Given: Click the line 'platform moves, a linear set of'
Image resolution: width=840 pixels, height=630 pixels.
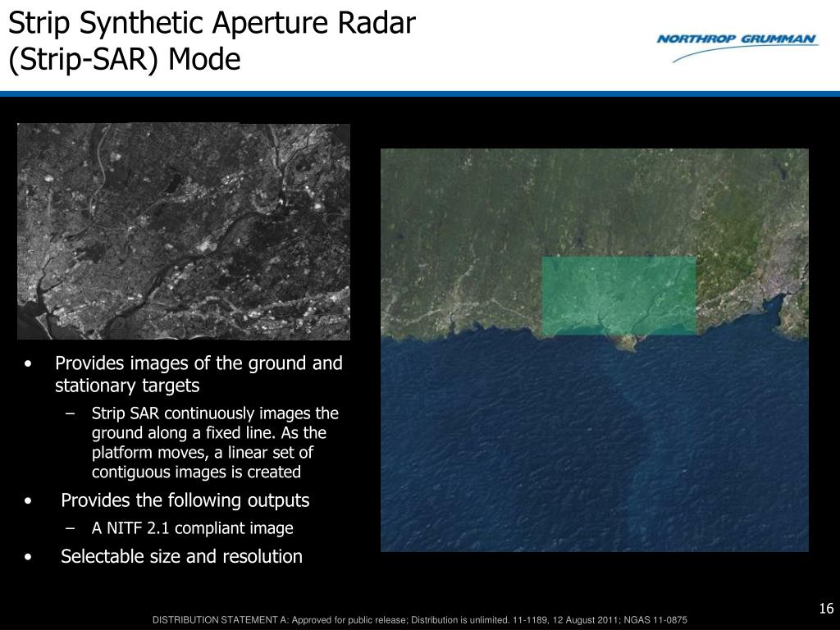Looking at the screenshot, I should (x=202, y=453).
